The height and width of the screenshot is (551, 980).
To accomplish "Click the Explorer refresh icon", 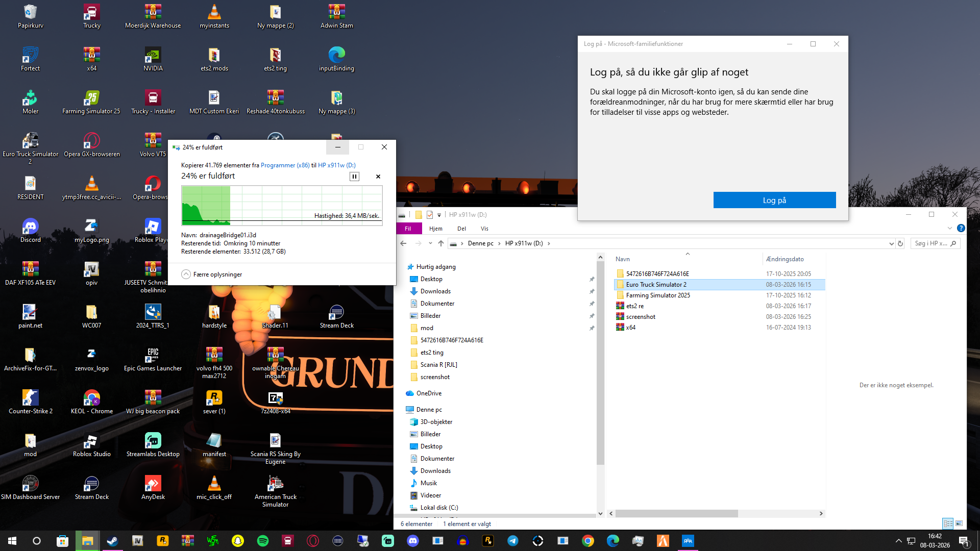I will [x=900, y=243].
